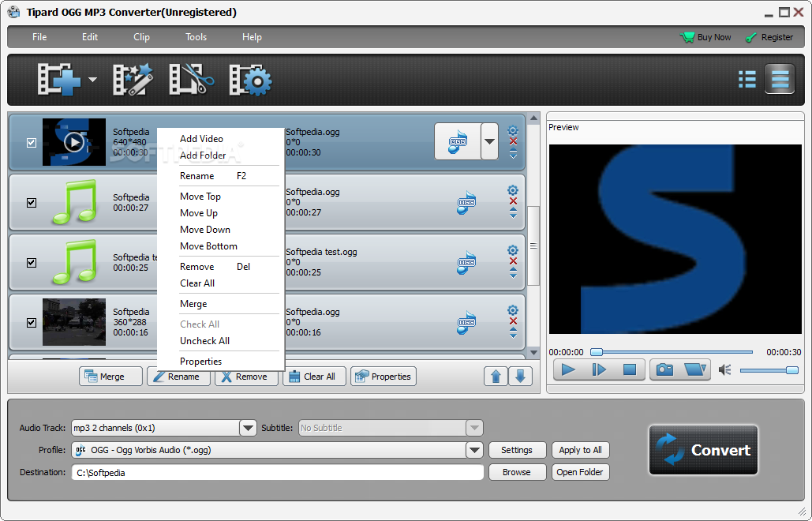Viewport: 812px width, 521px height.
Task: Open the Audio Track dropdown
Action: tap(248, 428)
